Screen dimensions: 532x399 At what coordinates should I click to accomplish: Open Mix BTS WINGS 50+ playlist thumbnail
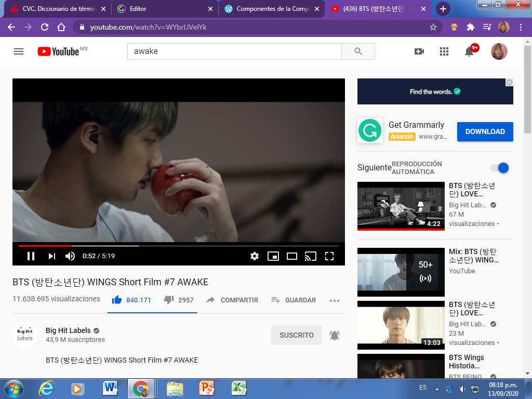[x=401, y=272]
